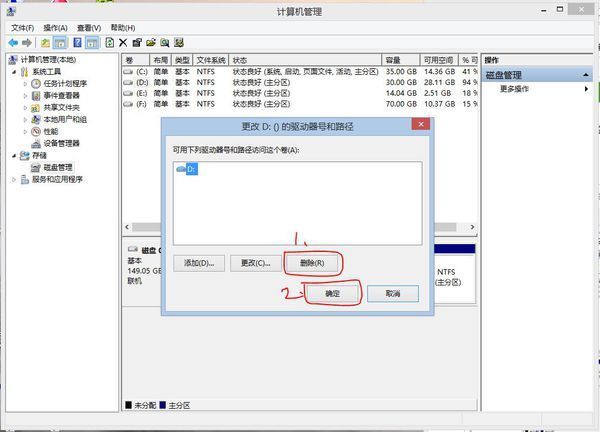Click the black X delete toolbar icon

pos(123,42)
